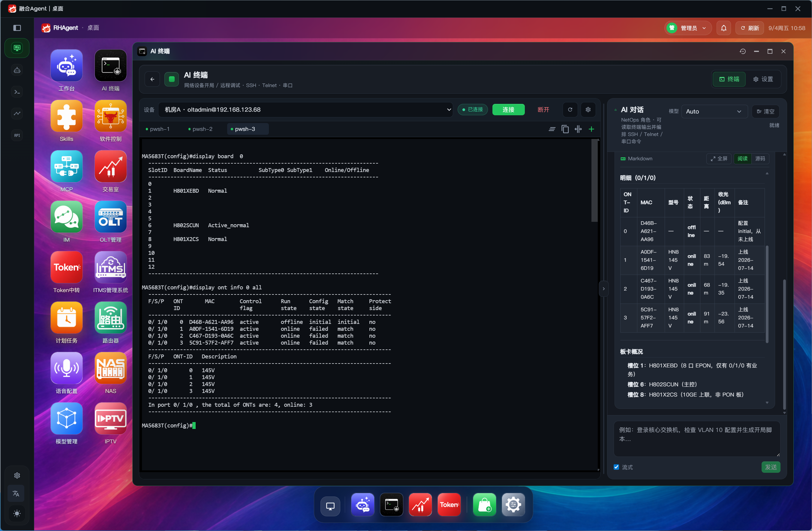
Task: Open OLT管理 app icon
Action: click(110, 217)
